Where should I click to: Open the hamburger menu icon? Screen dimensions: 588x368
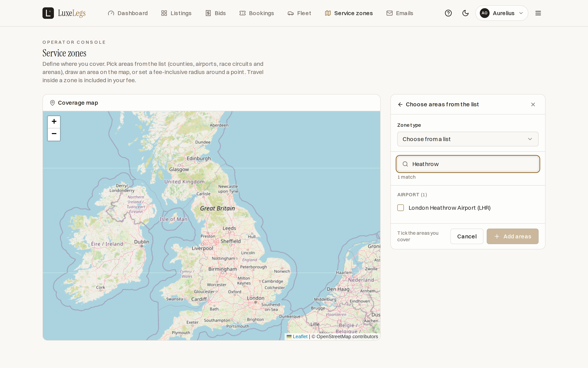538,13
